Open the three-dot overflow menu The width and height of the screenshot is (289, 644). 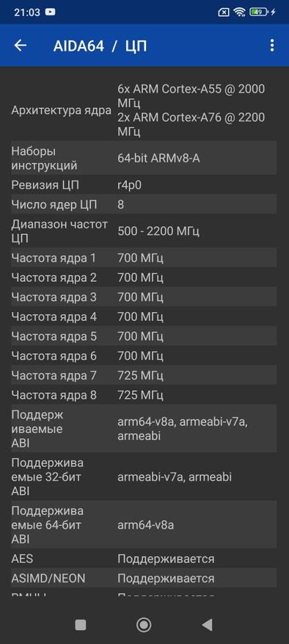271,46
